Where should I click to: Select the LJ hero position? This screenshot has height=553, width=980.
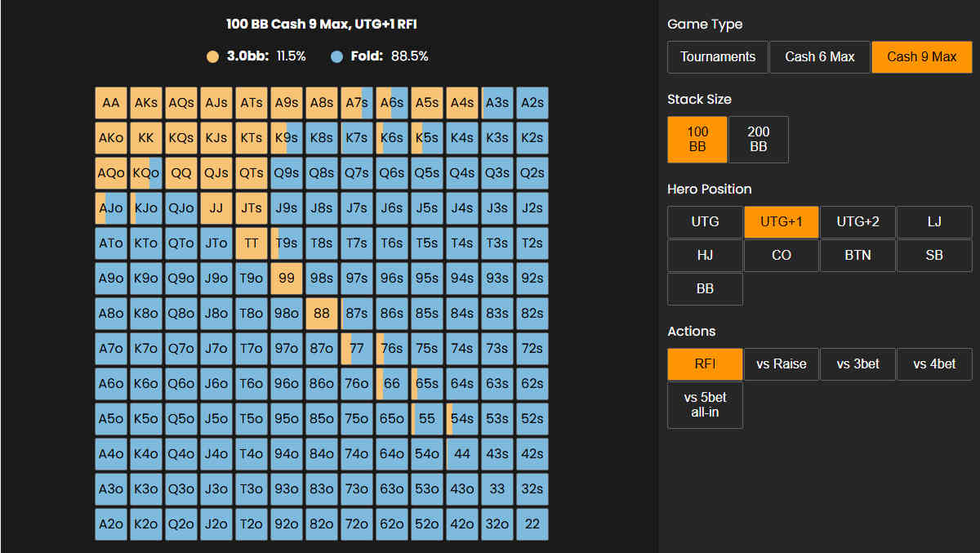coord(934,221)
